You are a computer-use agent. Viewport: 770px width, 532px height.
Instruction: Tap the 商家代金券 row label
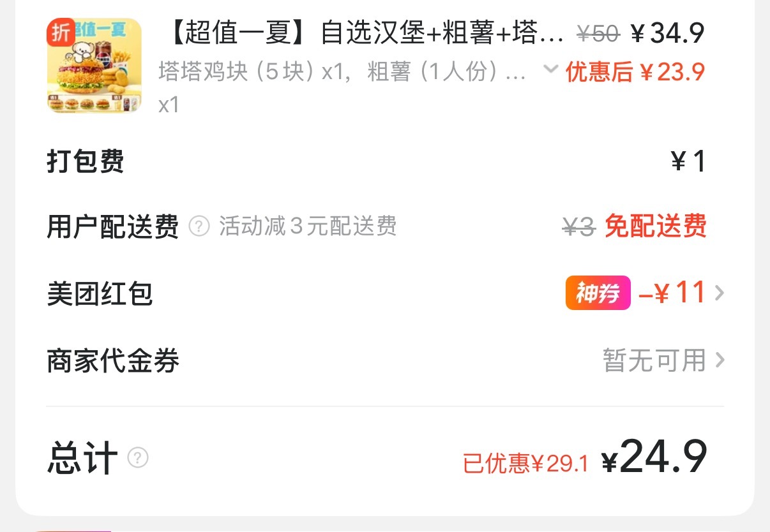point(113,360)
